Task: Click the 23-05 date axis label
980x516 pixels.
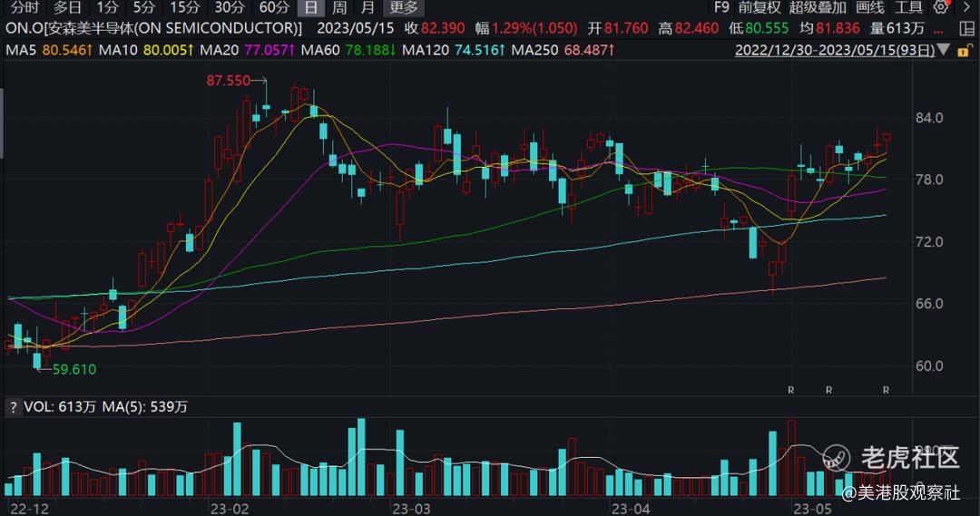Action: pos(812,509)
